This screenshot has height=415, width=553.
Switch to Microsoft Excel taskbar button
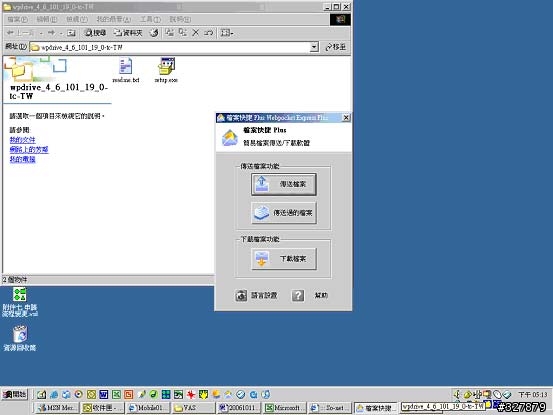[x=284, y=408]
